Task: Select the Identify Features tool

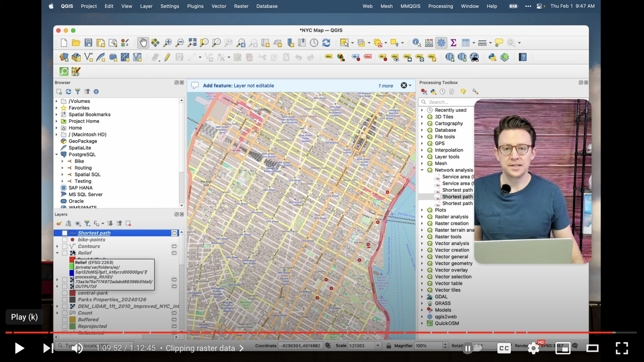Action: coord(416,43)
